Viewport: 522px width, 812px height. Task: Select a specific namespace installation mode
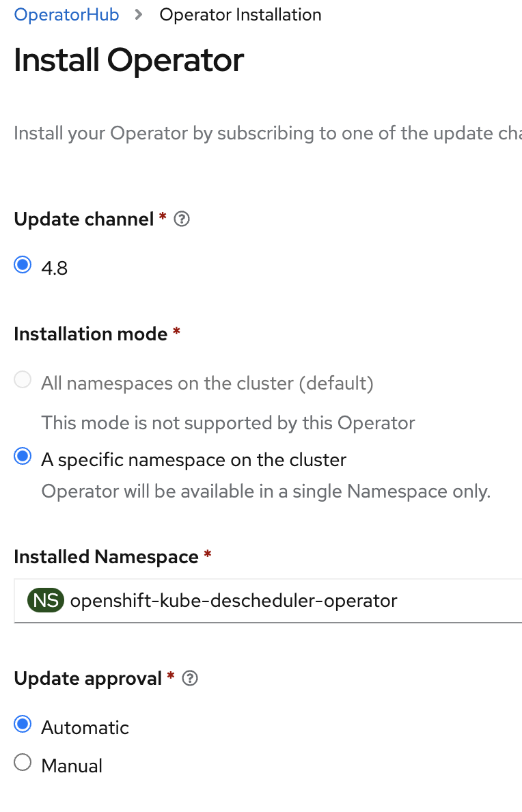[x=23, y=457]
